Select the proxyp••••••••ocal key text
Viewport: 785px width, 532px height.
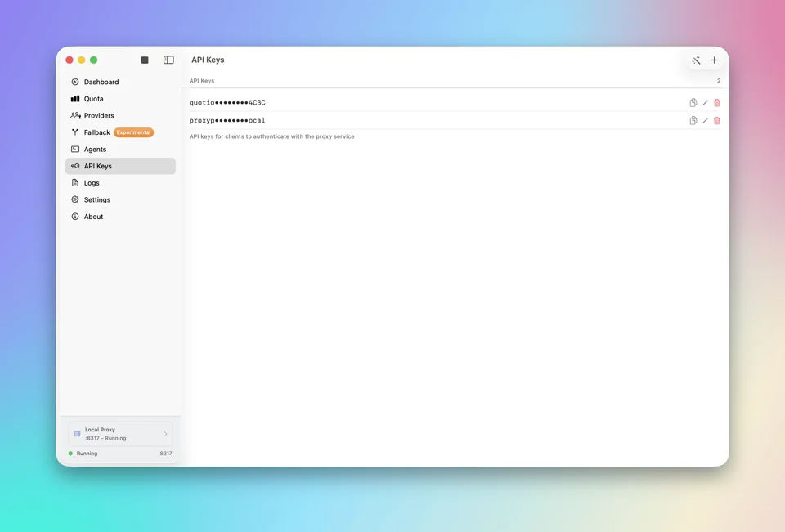click(227, 121)
